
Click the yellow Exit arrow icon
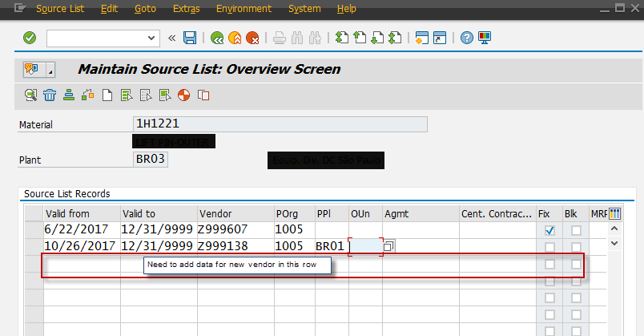[235, 38]
